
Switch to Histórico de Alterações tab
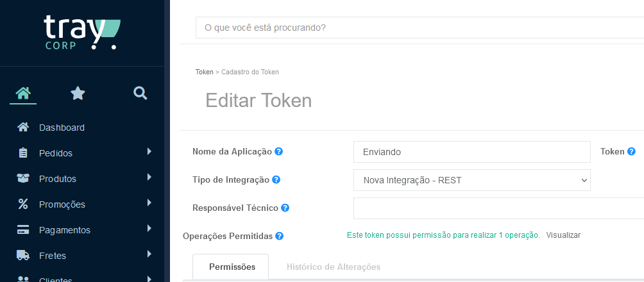(334, 267)
